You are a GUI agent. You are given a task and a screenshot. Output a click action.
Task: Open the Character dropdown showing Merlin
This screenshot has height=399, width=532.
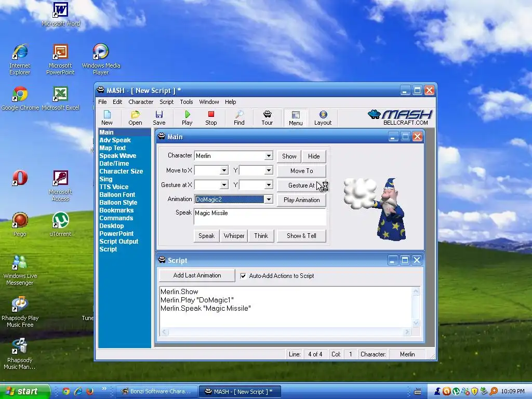tap(269, 156)
